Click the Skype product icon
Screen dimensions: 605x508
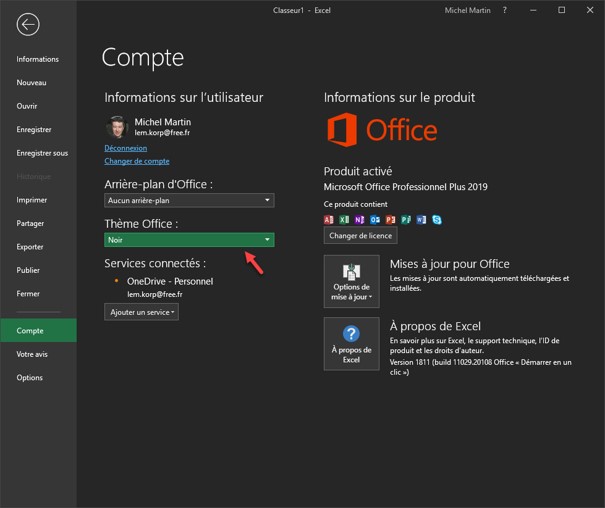coord(436,219)
